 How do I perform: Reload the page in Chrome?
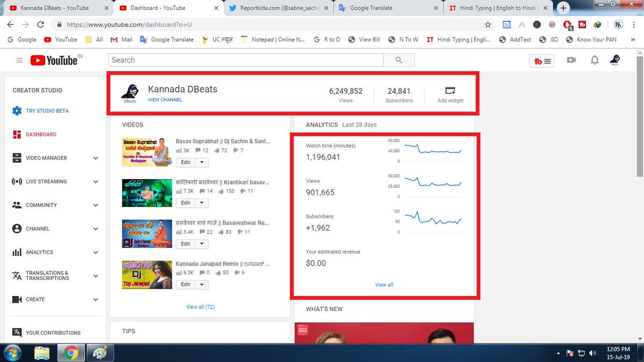pyautogui.click(x=40, y=25)
